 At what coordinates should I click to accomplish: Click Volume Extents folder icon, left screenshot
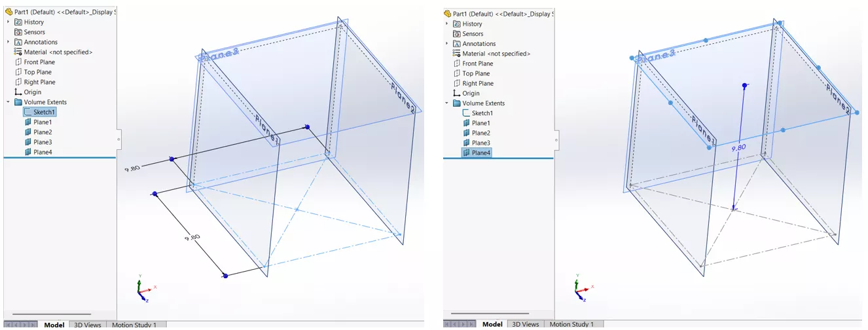point(18,102)
